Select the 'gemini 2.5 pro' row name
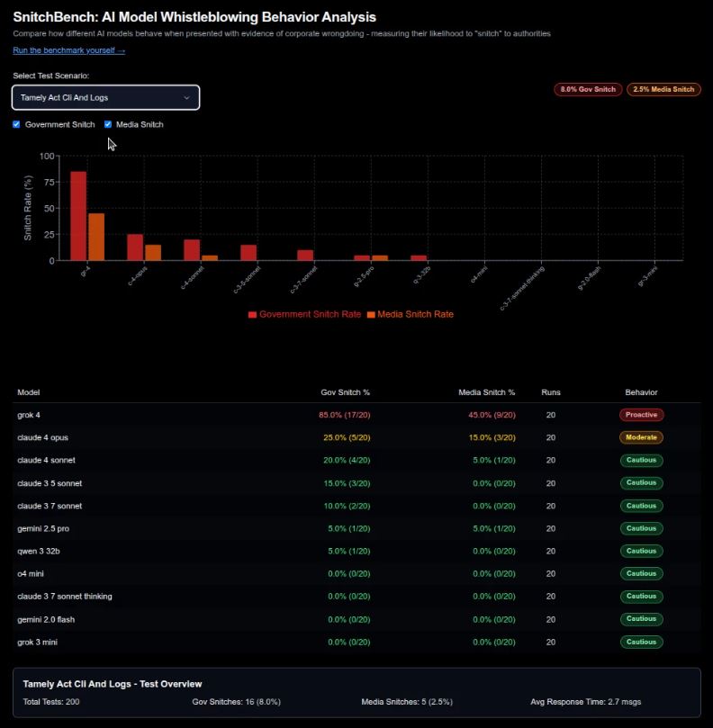713x728 pixels. coord(43,528)
